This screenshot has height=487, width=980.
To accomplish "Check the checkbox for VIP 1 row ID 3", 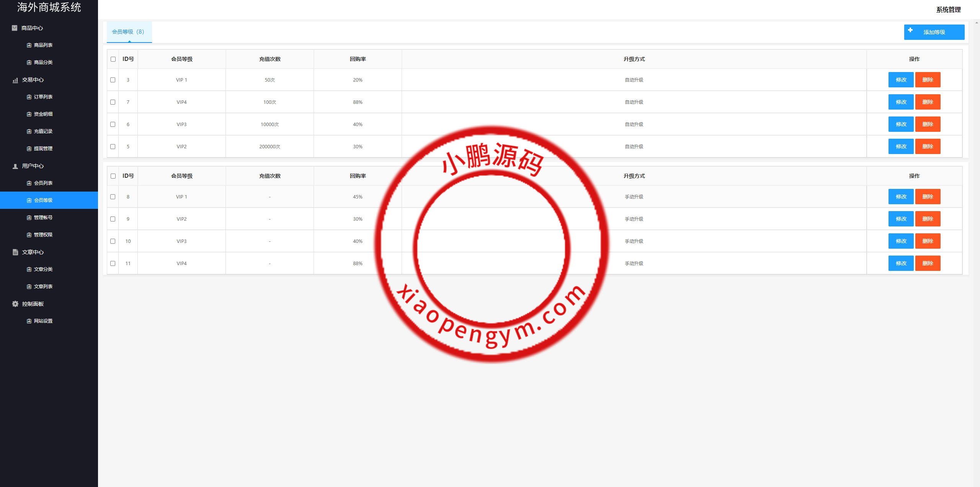I will coord(113,80).
